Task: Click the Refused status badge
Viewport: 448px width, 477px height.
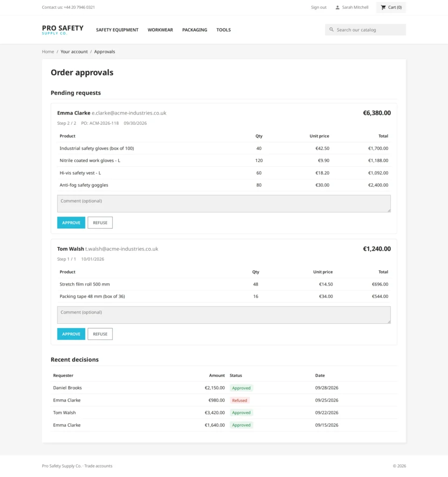Action: pos(240,400)
